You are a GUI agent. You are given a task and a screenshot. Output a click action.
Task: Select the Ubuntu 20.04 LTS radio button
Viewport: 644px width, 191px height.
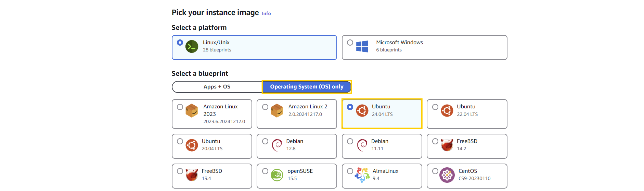(x=180, y=141)
